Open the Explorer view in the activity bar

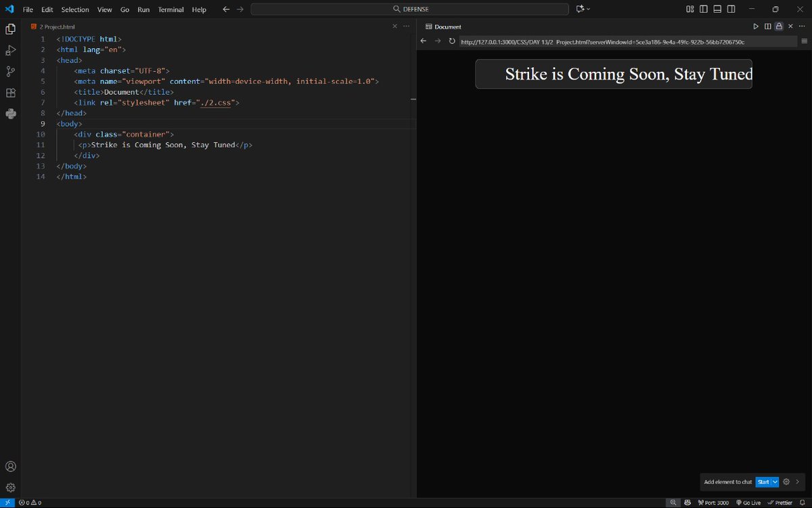coord(10,29)
